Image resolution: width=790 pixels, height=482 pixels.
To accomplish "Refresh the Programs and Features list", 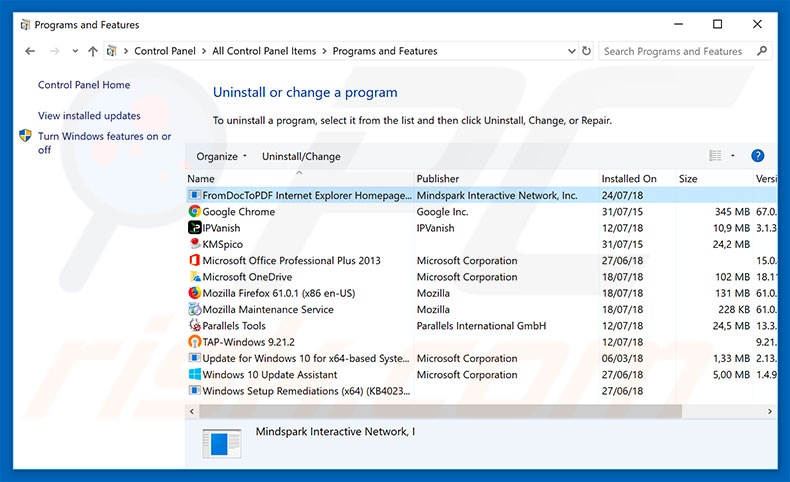I will 586,51.
